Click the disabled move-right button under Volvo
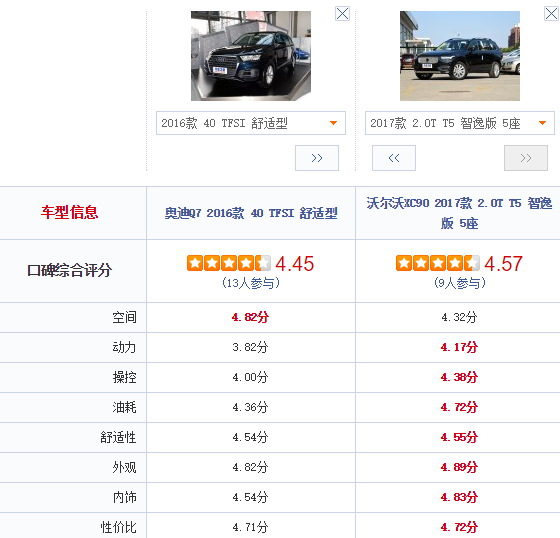The image size is (560, 538). point(526,158)
